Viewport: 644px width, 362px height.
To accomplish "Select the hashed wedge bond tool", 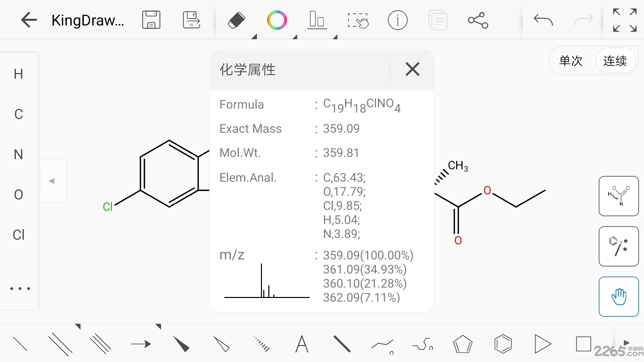I will 262,344.
